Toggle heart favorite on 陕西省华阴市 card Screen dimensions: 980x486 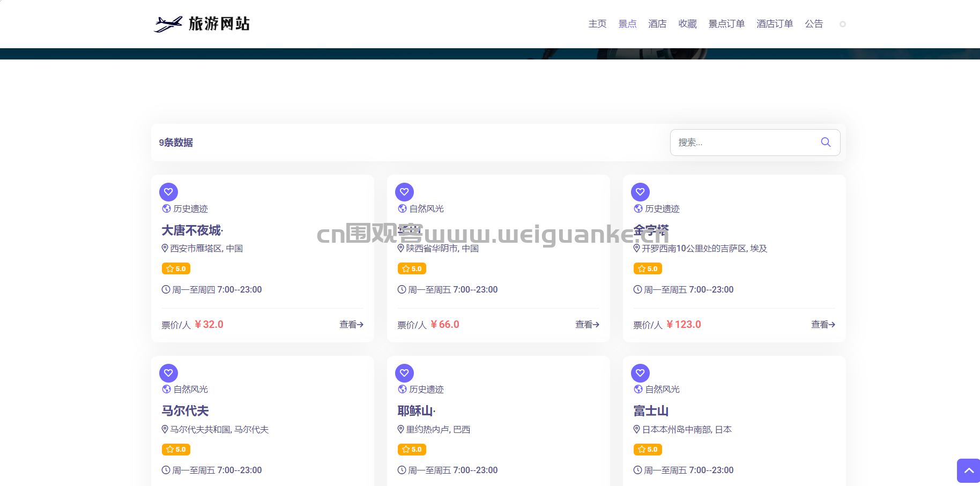(x=404, y=192)
